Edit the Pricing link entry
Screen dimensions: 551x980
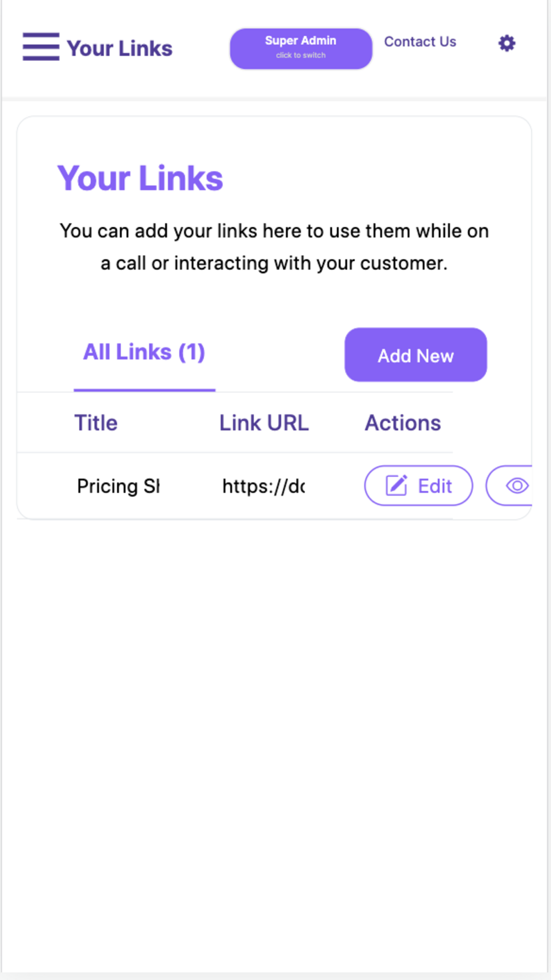tap(418, 486)
